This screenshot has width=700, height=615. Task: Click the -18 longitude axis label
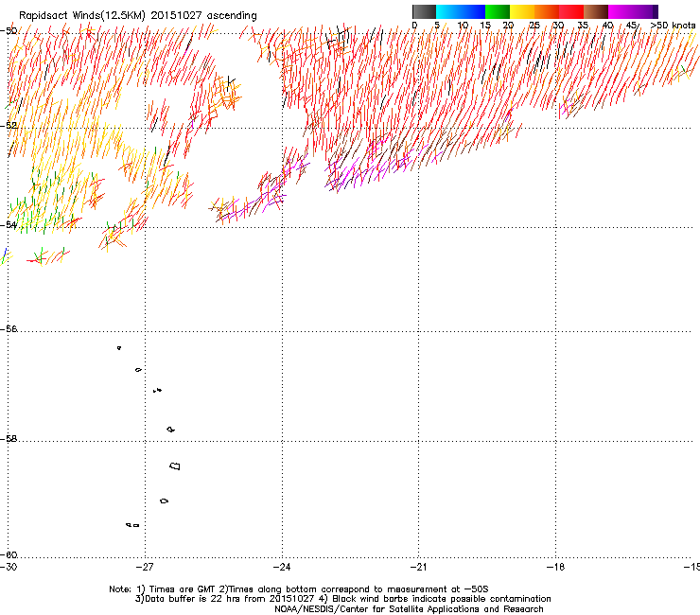(555, 567)
